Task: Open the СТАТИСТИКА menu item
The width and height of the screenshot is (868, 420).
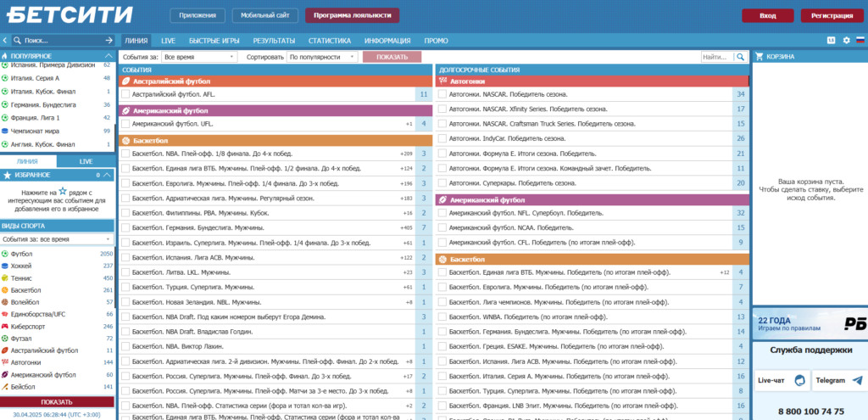Action: 330,41
